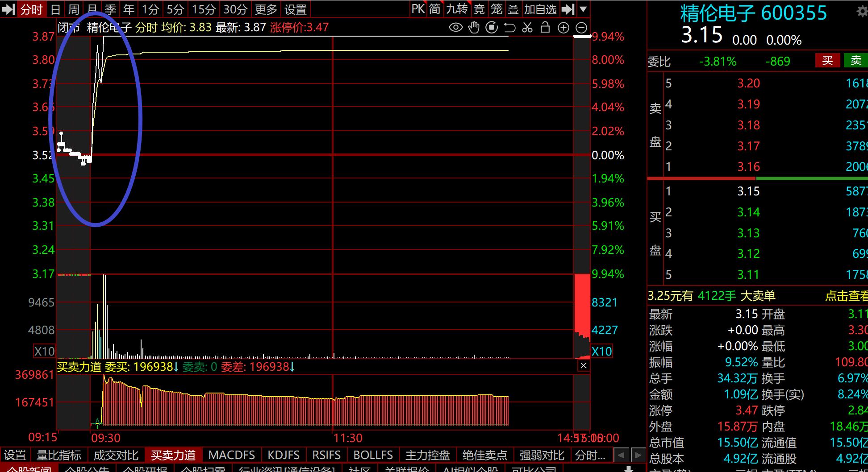
Task: Click the right-arrow collapse panel icon
Action: (568, 9)
